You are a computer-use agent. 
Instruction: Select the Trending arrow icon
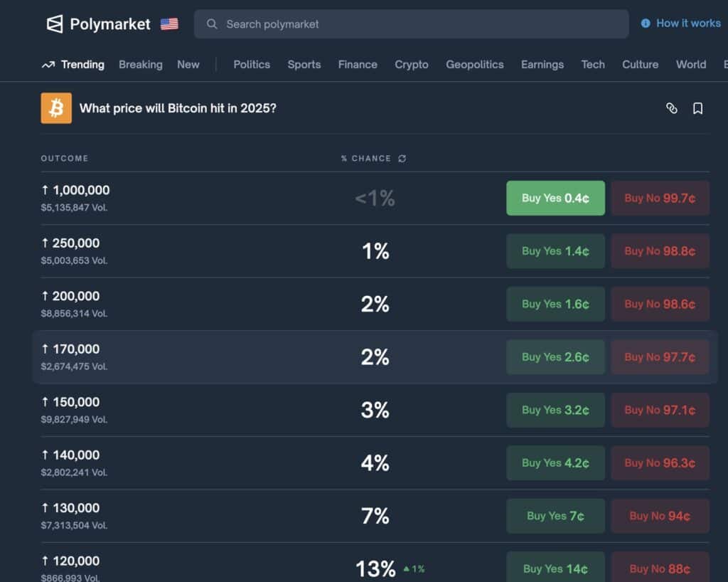[x=48, y=65]
